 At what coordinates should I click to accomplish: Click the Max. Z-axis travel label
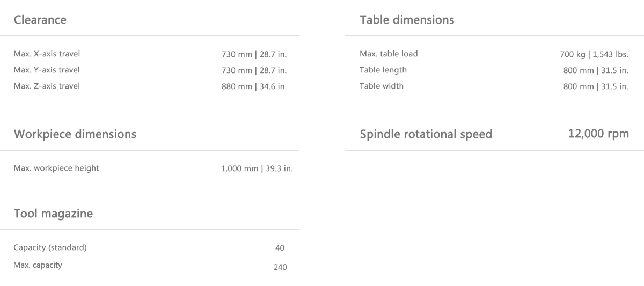click(47, 86)
